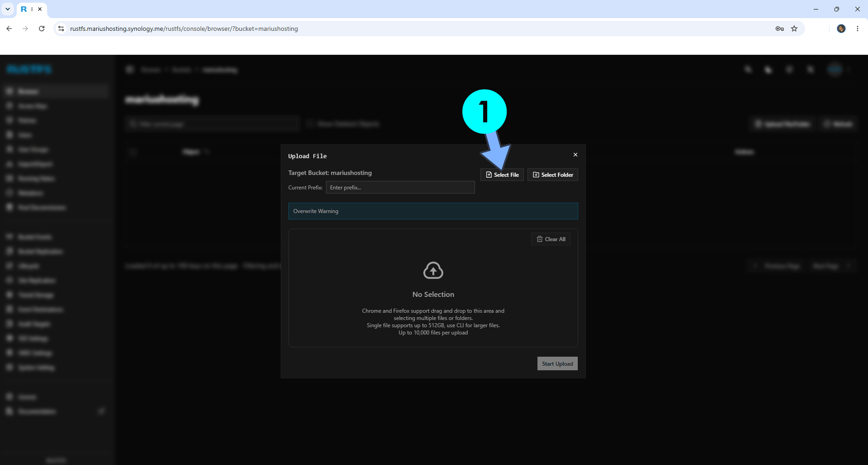
Task: Open the tab search dropdown
Action: point(8,9)
